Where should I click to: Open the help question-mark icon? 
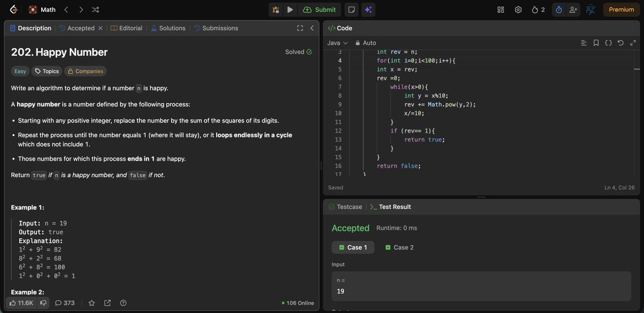[123, 303]
